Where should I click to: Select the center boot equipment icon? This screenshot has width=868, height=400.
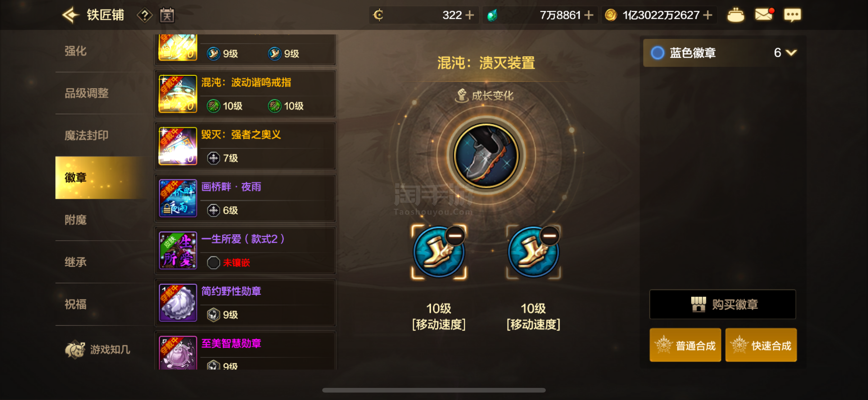pyautogui.click(x=486, y=156)
